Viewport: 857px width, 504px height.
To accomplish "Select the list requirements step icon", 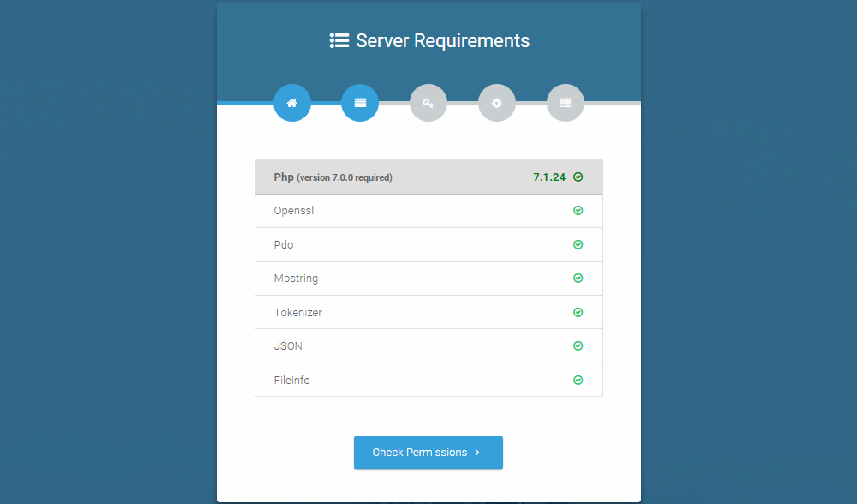I will coord(360,103).
